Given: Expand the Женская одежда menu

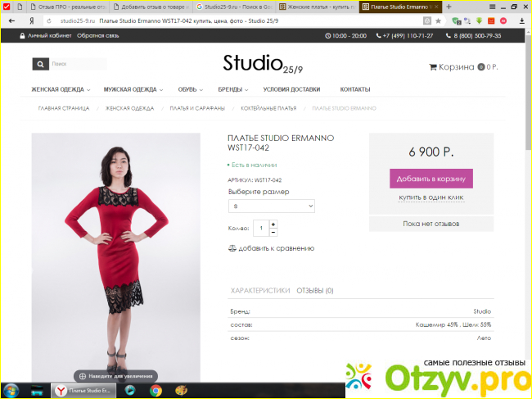Looking at the screenshot, I should point(61,89).
